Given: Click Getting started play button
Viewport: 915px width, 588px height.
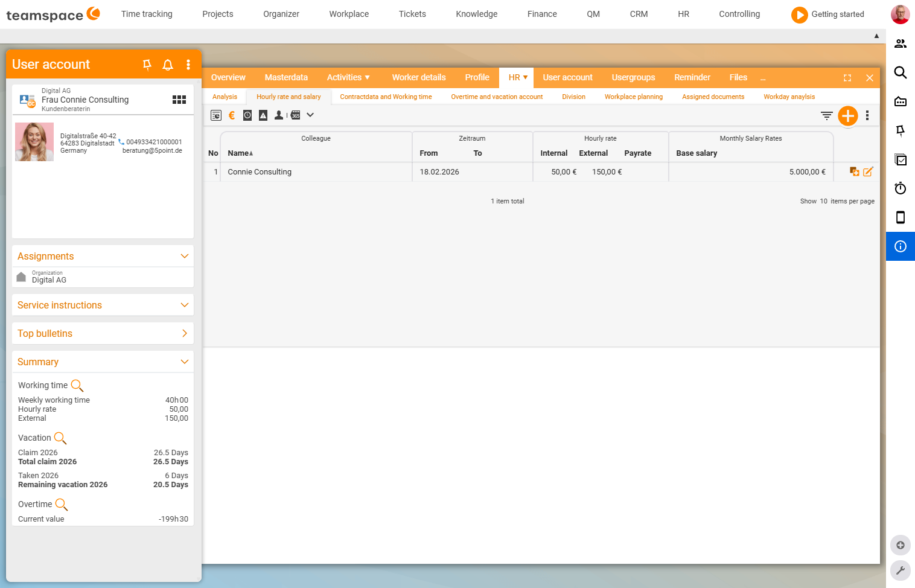Looking at the screenshot, I should pos(799,14).
